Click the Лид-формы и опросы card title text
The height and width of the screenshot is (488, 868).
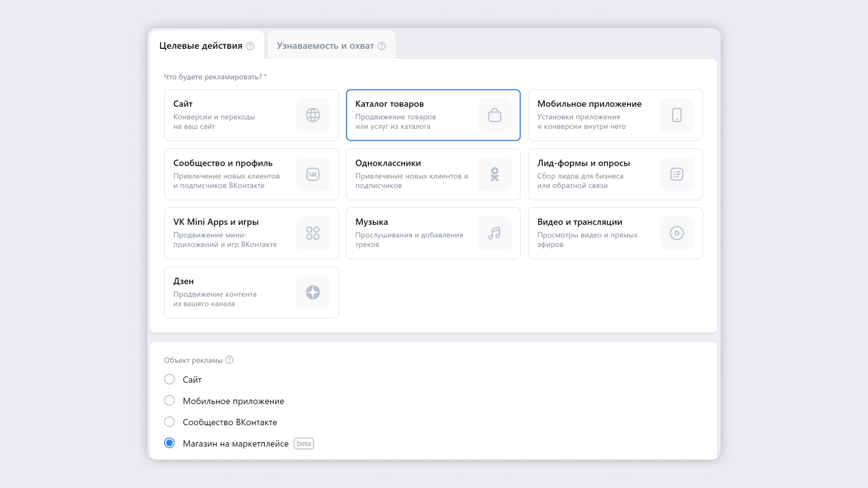(x=584, y=163)
